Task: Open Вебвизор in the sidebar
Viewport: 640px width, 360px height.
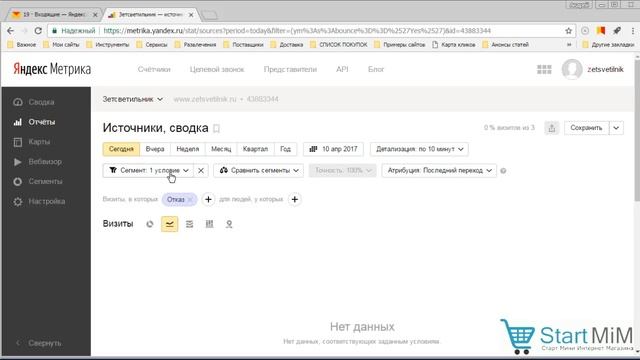Action: click(x=46, y=162)
